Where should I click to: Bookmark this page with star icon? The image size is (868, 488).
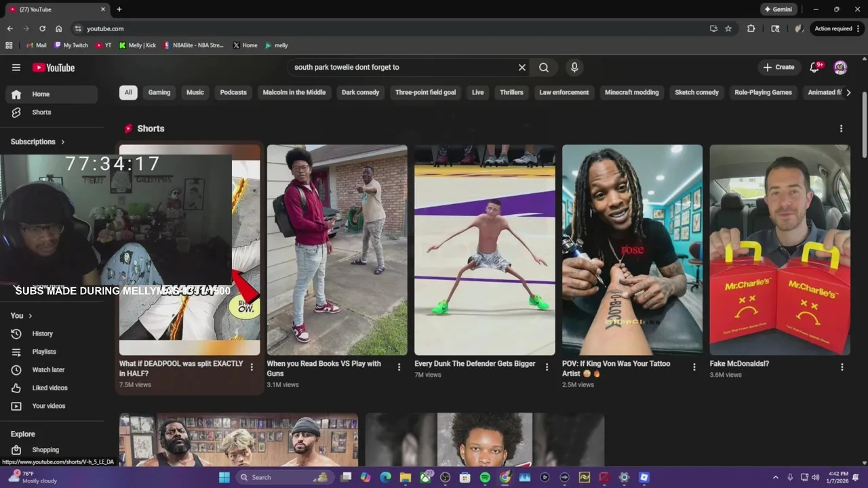[728, 28]
